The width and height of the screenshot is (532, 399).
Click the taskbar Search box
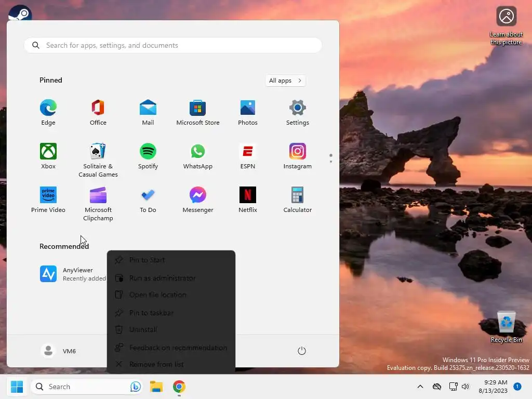point(87,387)
